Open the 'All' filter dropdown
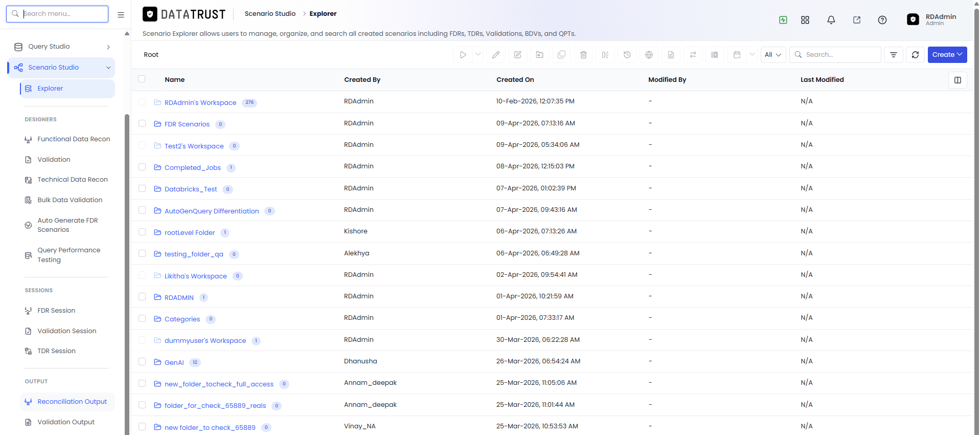The width and height of the screenshot is (980, 435). (x=773, y=55)
